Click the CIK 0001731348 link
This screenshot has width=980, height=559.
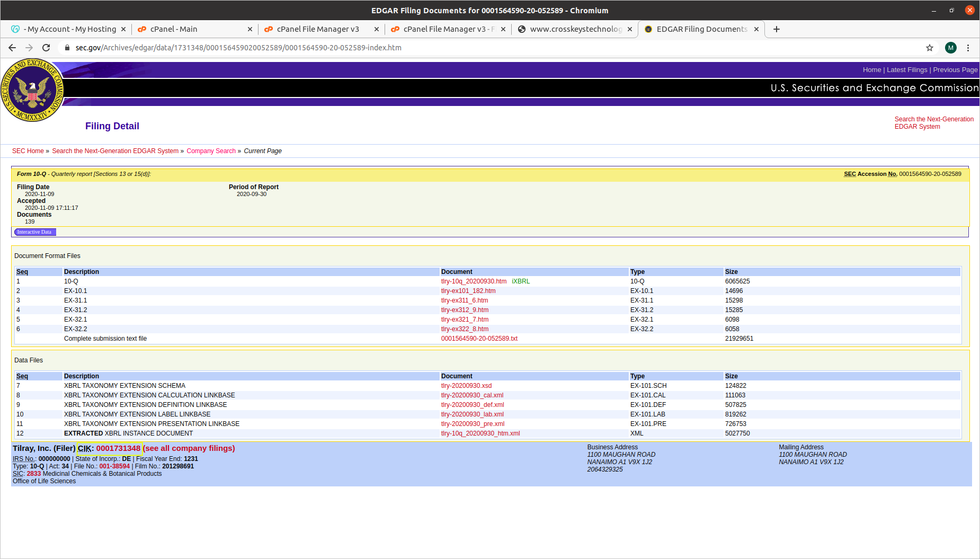[118, 448]
